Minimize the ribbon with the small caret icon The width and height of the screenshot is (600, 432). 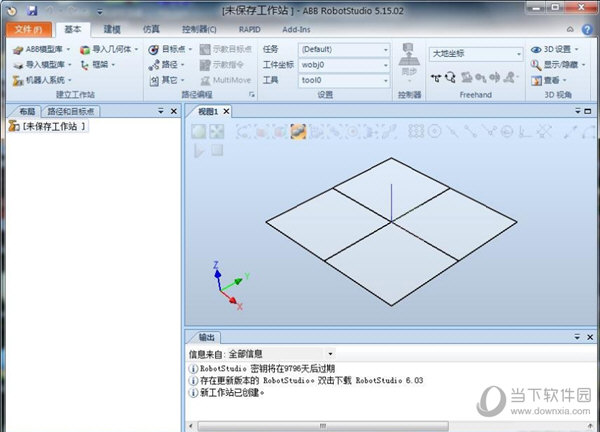(x=570, y=29)
